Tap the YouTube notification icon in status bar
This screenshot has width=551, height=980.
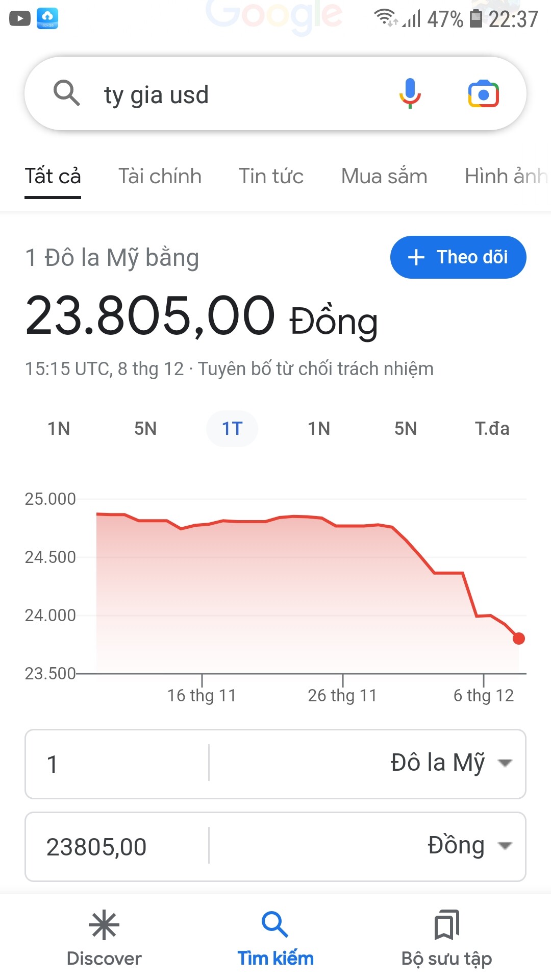pyautogui.click(x=20, y=19)
